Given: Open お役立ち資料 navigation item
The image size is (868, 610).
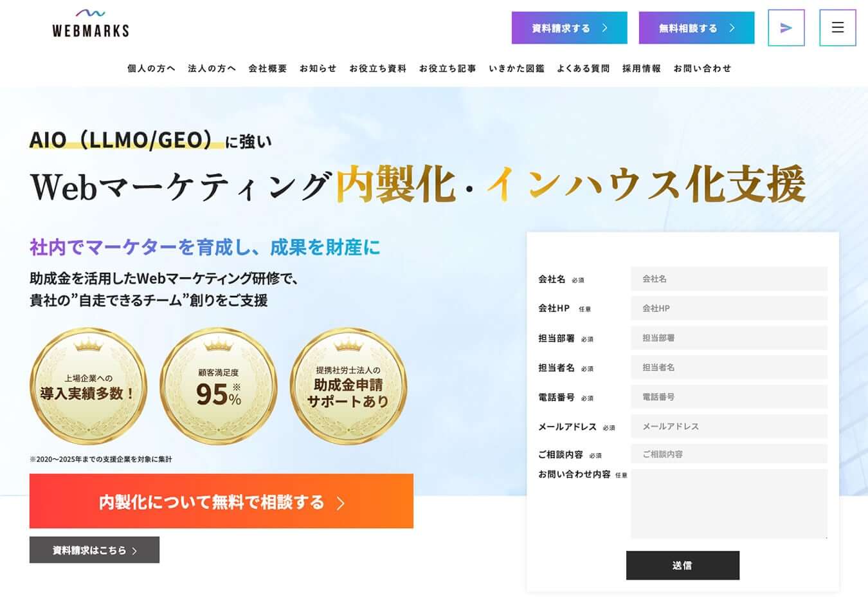Looking at the screenshot, I should click(x=377, y=68).
